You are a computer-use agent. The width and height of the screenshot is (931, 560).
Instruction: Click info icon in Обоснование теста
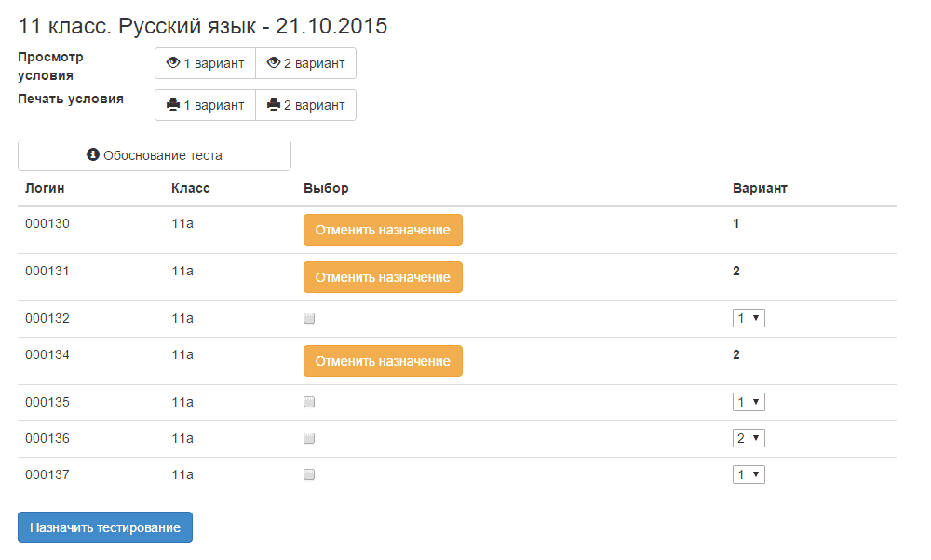coord(93,155)
